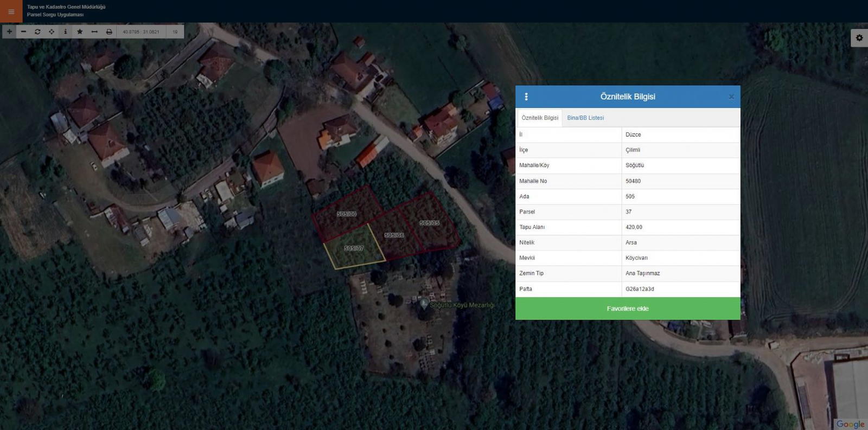Select the Öznitelik Bilgisi tab
The image size is (868, 430).
(x=540, y=118)
